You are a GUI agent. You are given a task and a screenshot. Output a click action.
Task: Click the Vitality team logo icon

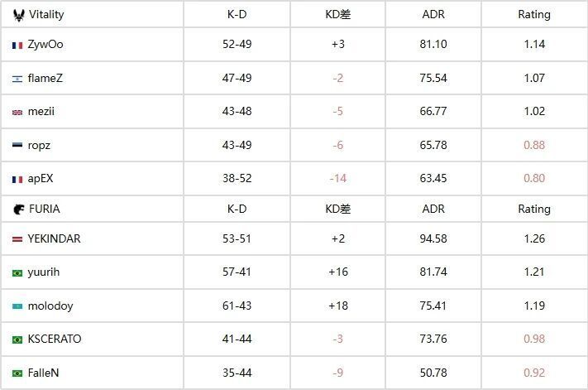(18, 15)
